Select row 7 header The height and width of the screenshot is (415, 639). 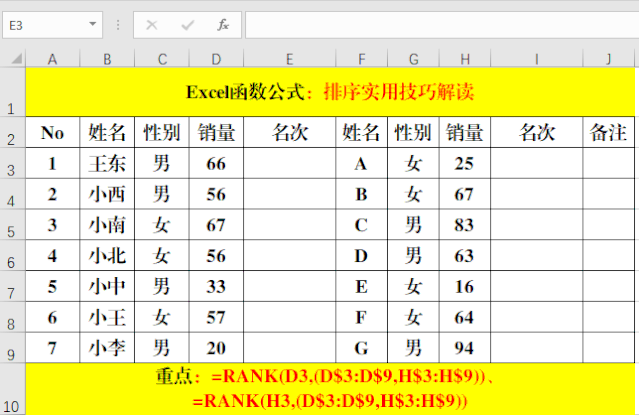click(12, 286)
